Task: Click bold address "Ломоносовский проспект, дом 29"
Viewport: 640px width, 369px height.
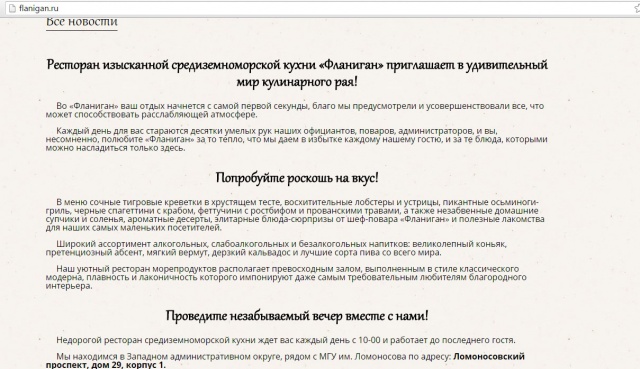Action: coord(285,361)
